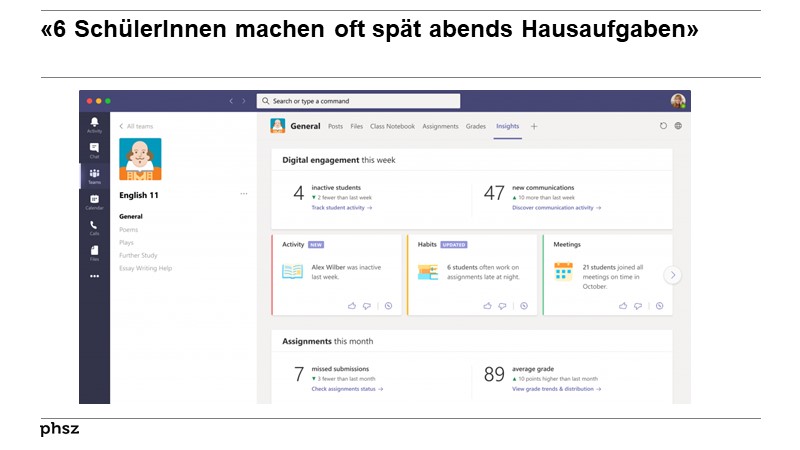The width and height of the screenshot is (800, 450).
Task: Dislike the Habits card
Action: click(x=502, y=306)
